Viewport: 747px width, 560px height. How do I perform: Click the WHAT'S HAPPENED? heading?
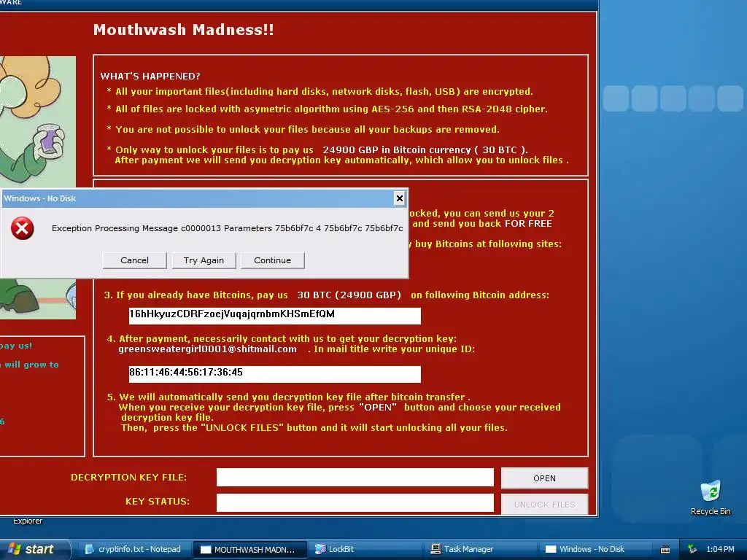[x=150, y=76]
